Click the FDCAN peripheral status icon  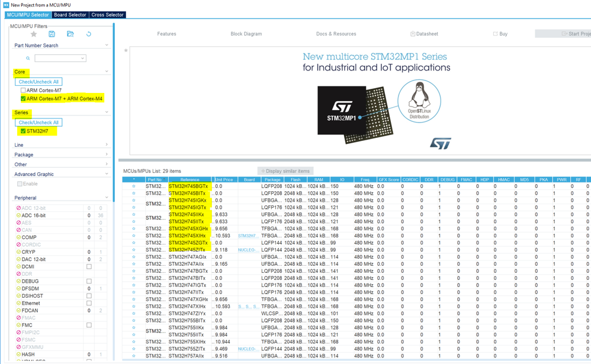click(x=18, y=311)
